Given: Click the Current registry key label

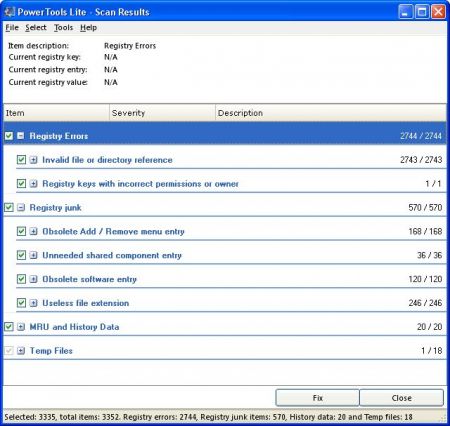Looking at the screenshot, I should coord(45,57).
